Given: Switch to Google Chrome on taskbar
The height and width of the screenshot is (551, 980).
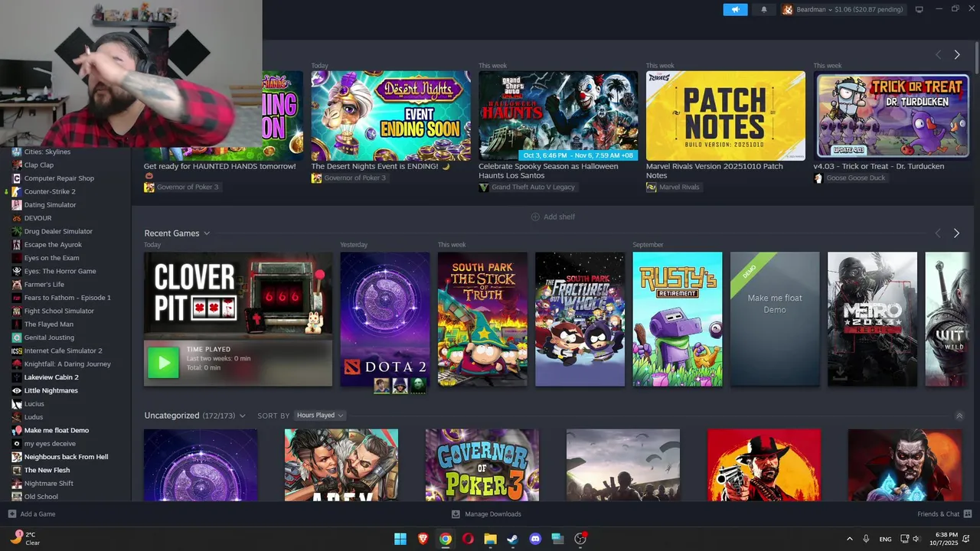Looking at the screenshot, I should click(446, 539).
